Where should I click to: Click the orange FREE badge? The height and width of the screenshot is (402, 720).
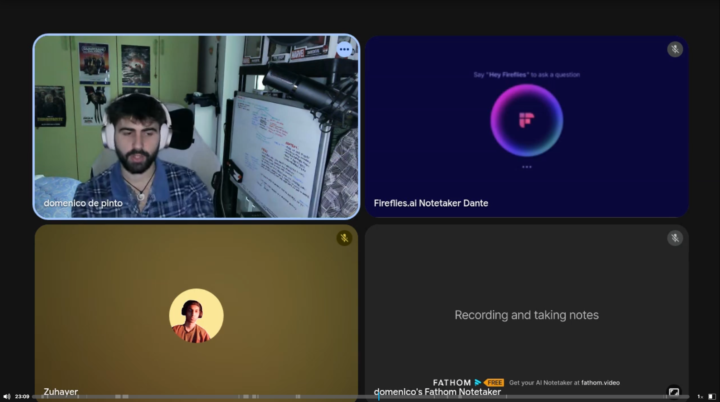tap(494, 382)
